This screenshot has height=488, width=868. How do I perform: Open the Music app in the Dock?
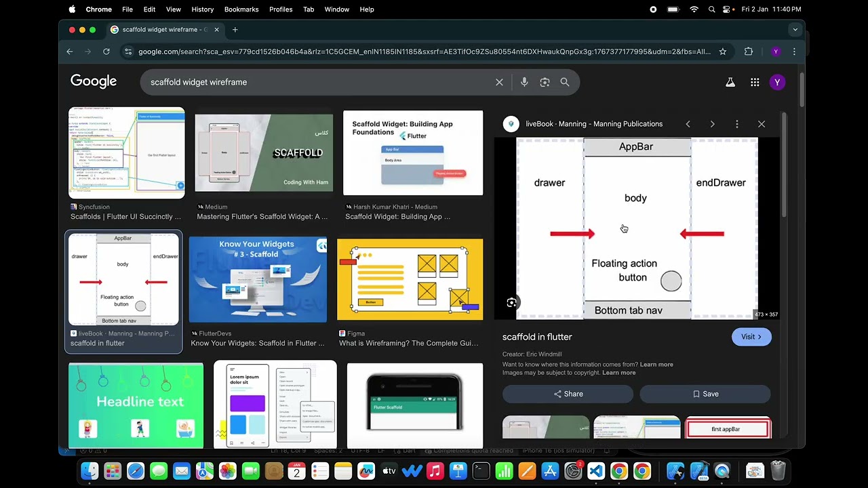[435, 471]
